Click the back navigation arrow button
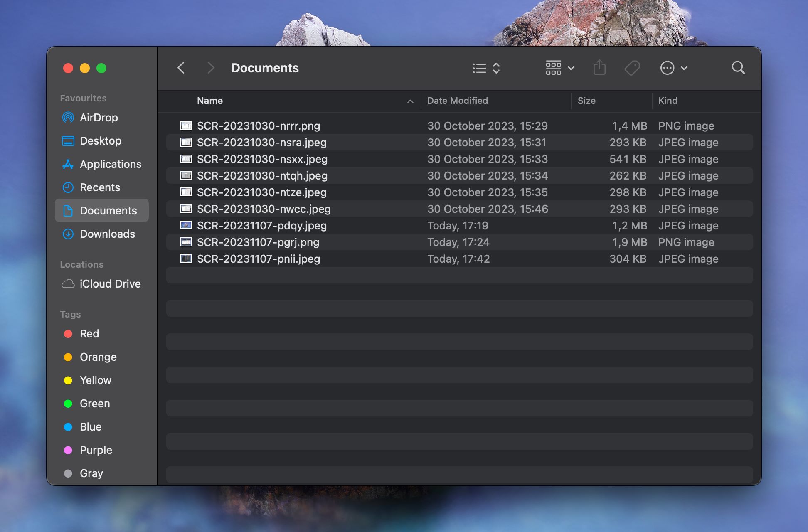This screenshot has height=532, width=808. pos(182,66)
